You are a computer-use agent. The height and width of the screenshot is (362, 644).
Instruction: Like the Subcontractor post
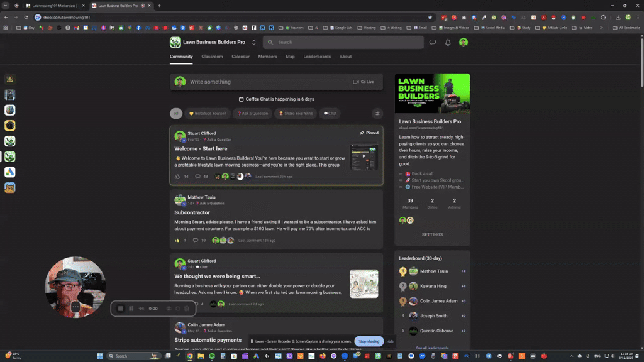[177, 241]
